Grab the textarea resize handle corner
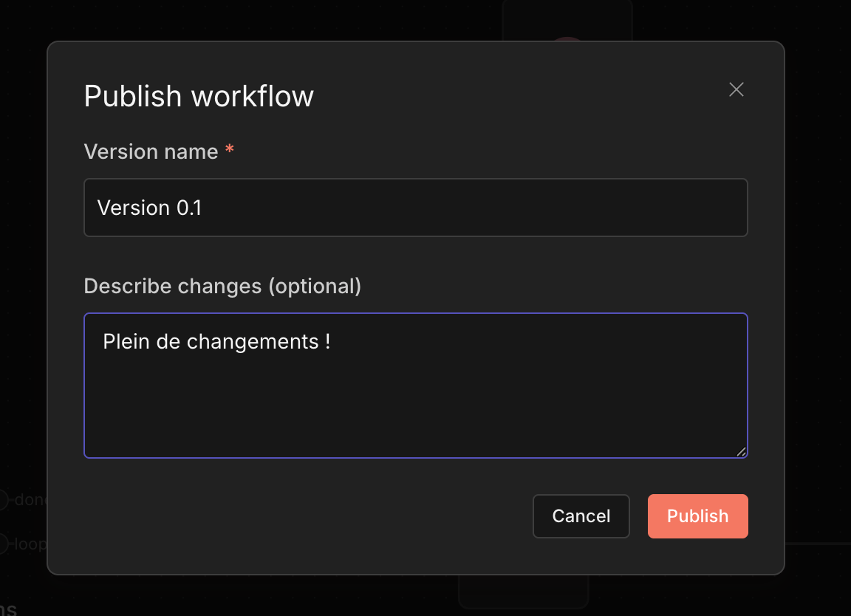 tap(741, 451)
